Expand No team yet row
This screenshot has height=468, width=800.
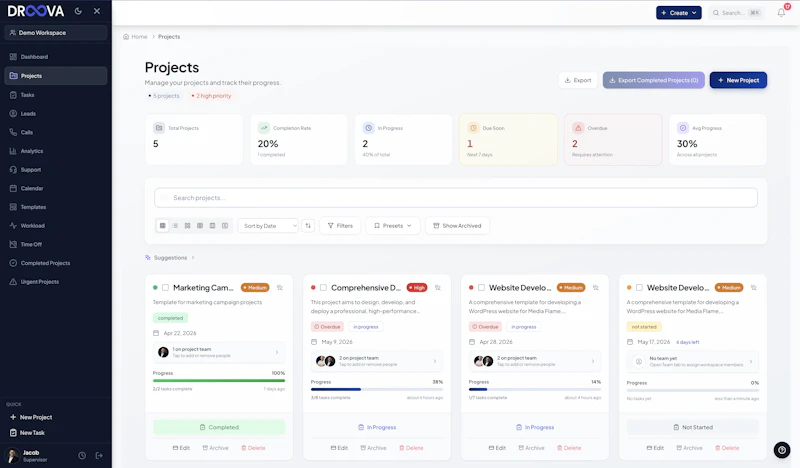coord(693,361)
